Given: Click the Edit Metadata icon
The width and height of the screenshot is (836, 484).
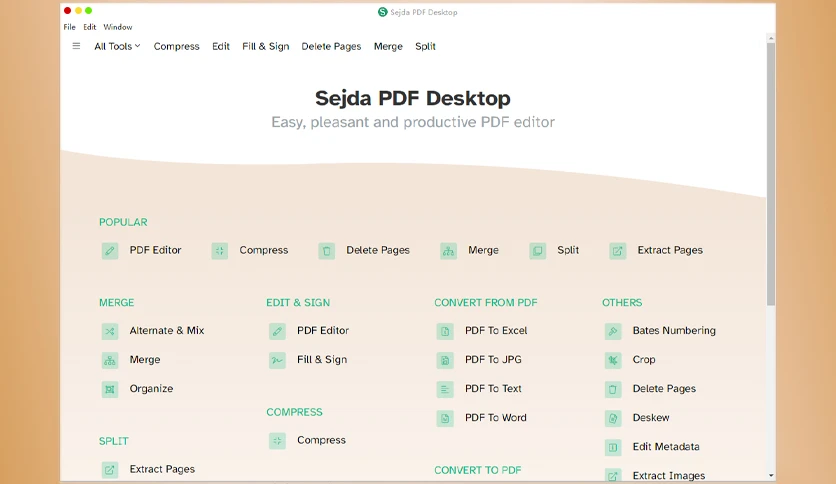Looking at the screenshot, I should [613, 447].
